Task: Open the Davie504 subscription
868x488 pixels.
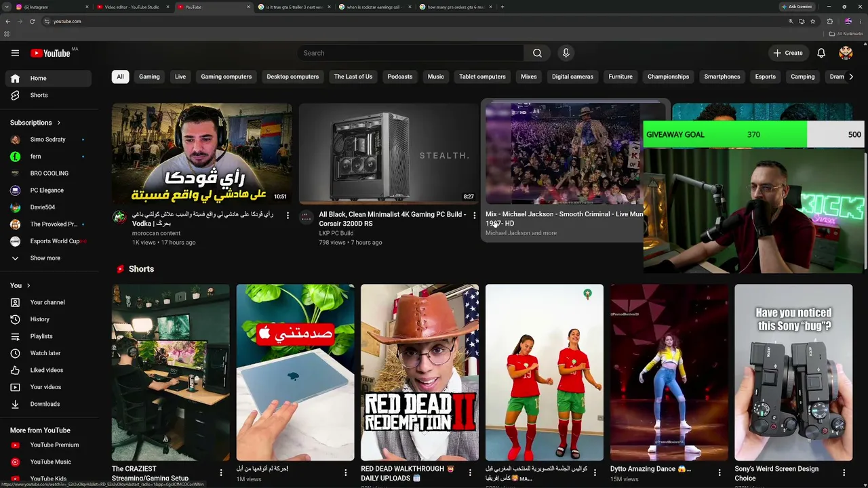Action: tap(47, 207)
